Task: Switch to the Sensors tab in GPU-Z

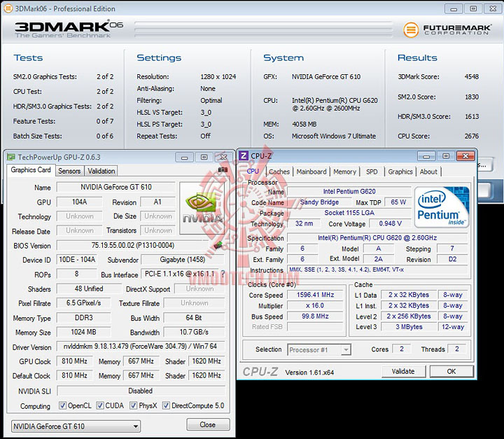Action: 69,171
